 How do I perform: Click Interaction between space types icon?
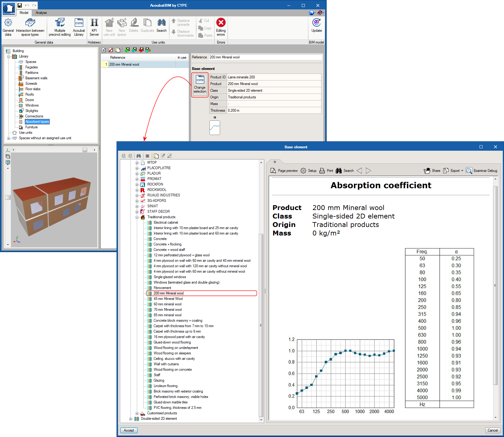(x=30, y=23)
